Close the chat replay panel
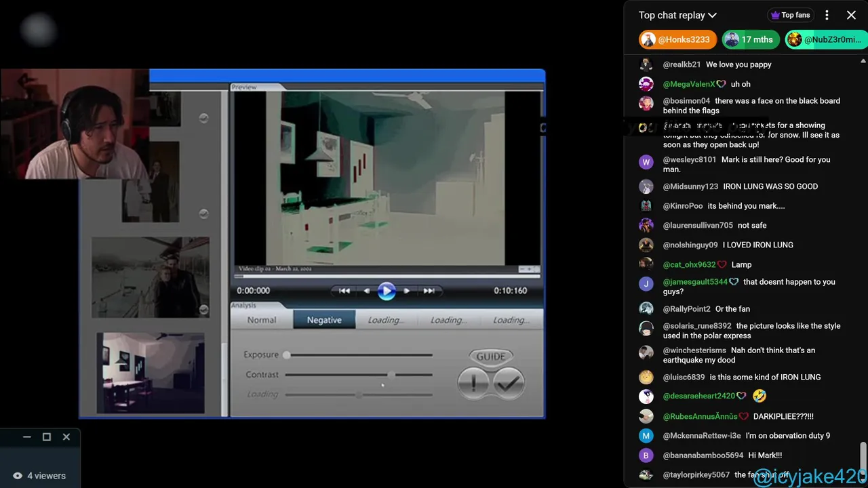Image resolution: width=868 pixels, height=488 pixels. coord(851,15)
